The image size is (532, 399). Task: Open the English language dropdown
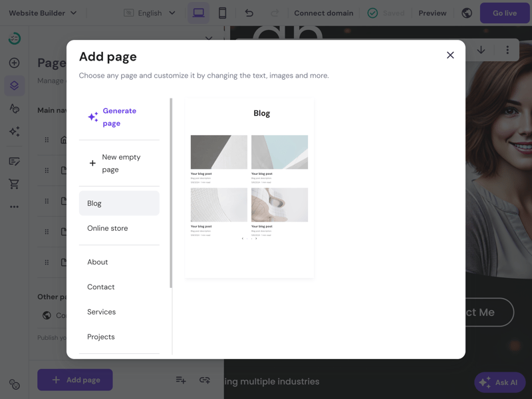pos(150,13)
